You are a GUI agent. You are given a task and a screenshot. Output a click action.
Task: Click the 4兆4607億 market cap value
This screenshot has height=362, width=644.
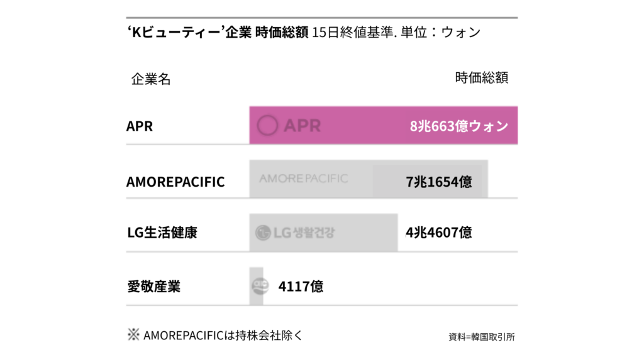439,233
